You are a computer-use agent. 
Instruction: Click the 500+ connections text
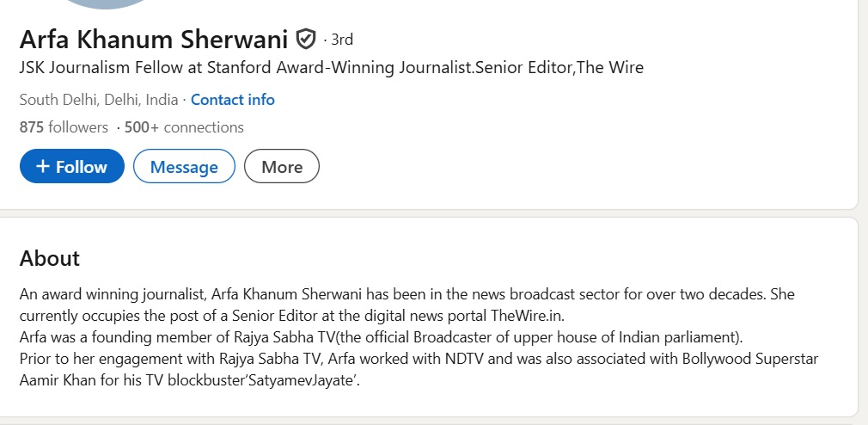point(184,127)
